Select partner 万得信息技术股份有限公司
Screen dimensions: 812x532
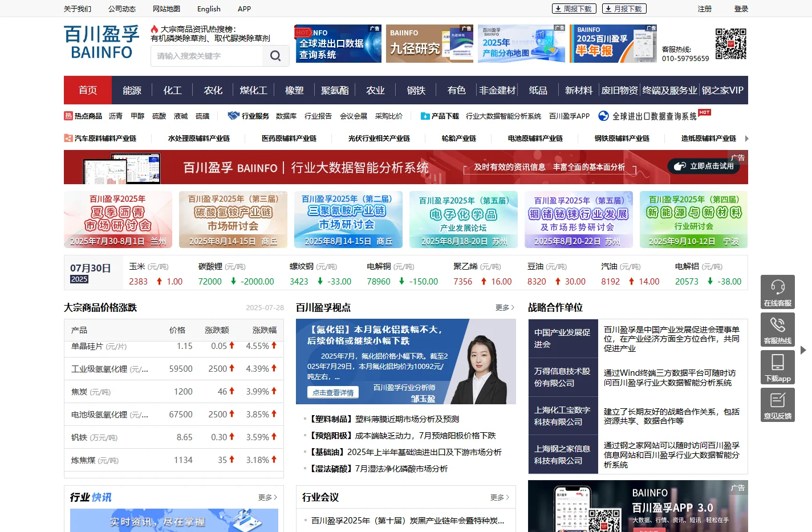(563, 377)
